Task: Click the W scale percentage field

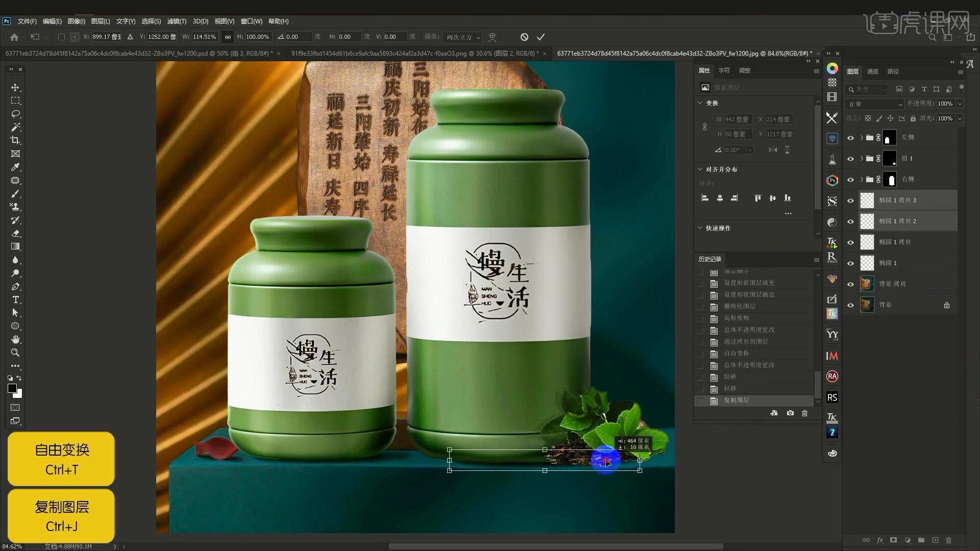Action: pyautogui.click(x=205, y=37)
